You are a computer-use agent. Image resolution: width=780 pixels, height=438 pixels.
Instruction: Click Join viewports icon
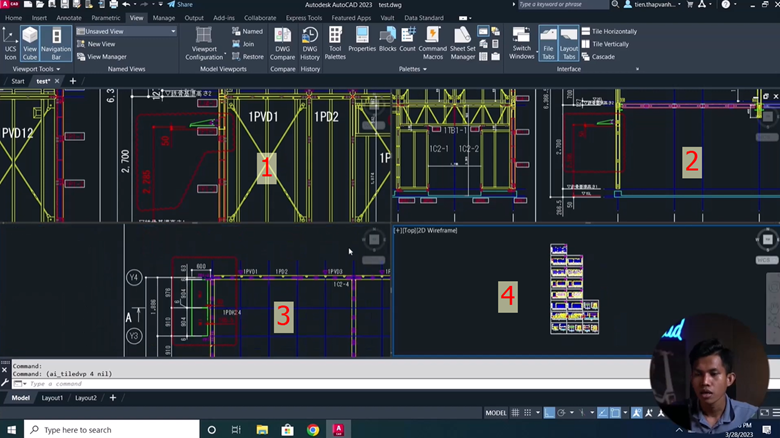tap(243, 44)
